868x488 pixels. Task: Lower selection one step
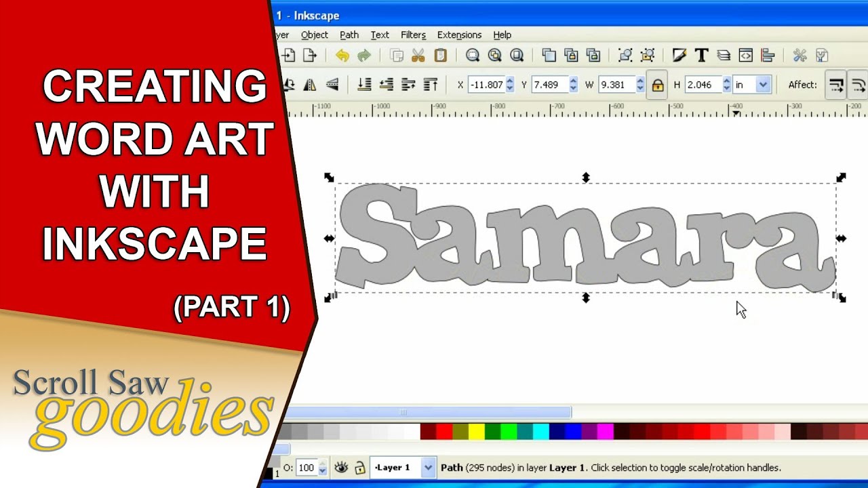387,85
